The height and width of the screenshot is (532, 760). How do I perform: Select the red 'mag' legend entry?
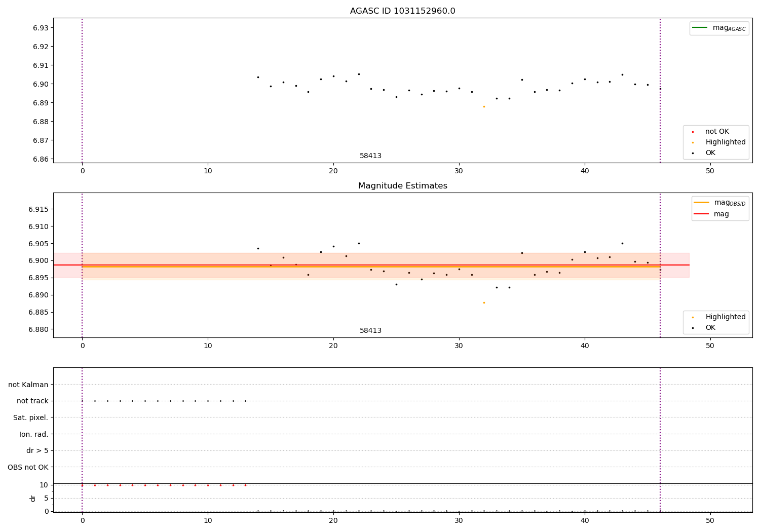point(711,214)
